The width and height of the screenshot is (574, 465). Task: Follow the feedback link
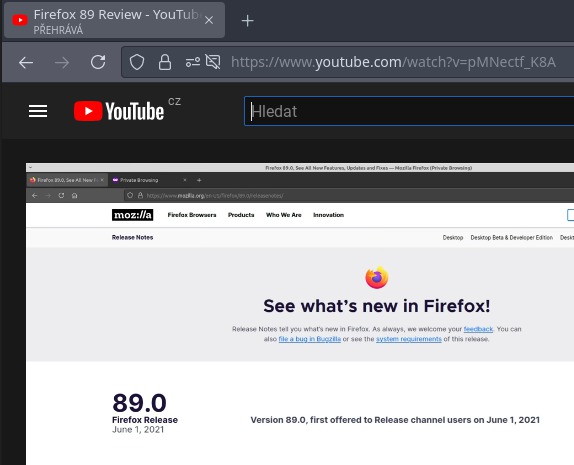click(x=478, y=329)
